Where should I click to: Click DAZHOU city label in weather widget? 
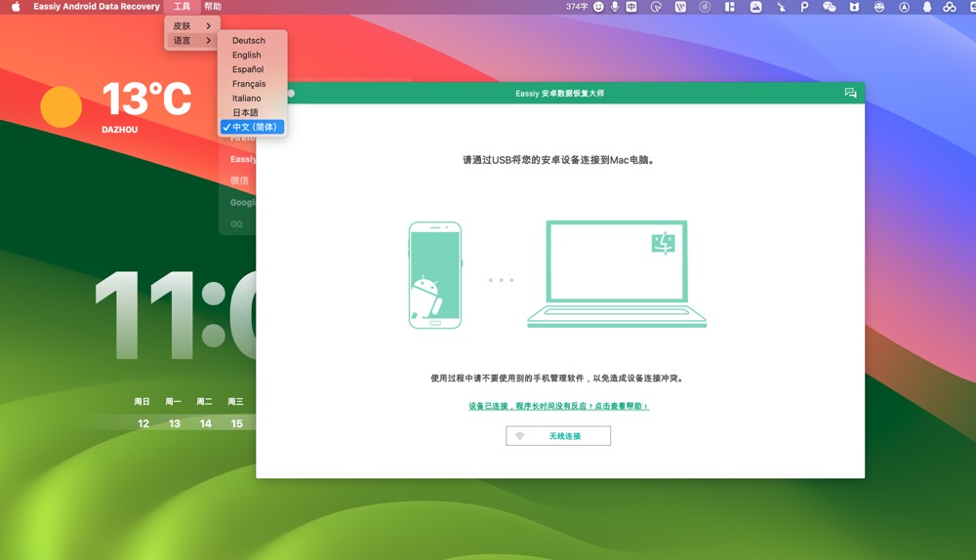click(x=119, y=130)
